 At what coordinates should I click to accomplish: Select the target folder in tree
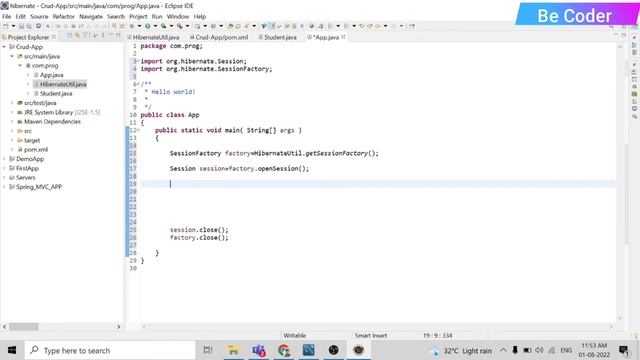[32, 140]
